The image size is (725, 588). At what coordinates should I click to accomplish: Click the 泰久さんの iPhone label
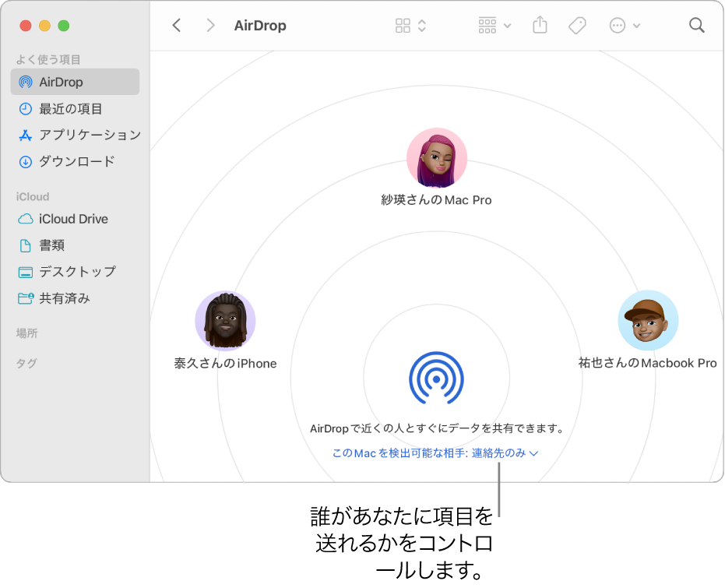[x=225, y=364]
